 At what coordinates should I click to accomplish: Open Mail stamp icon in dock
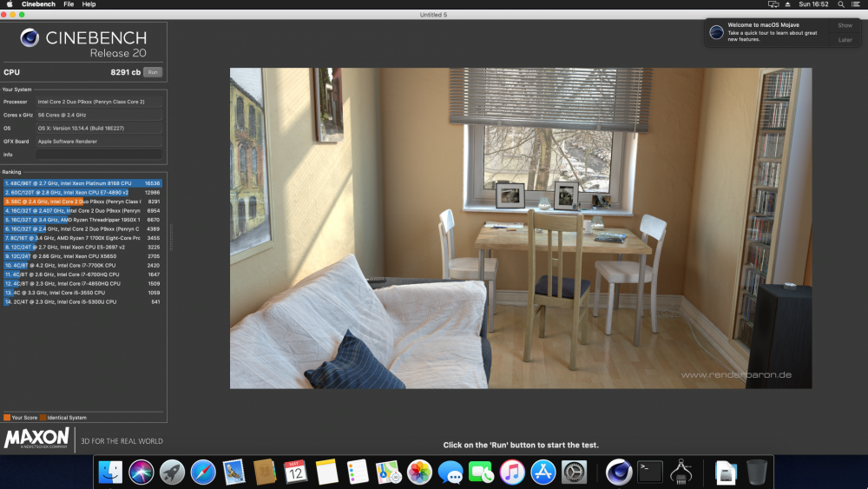233,472
